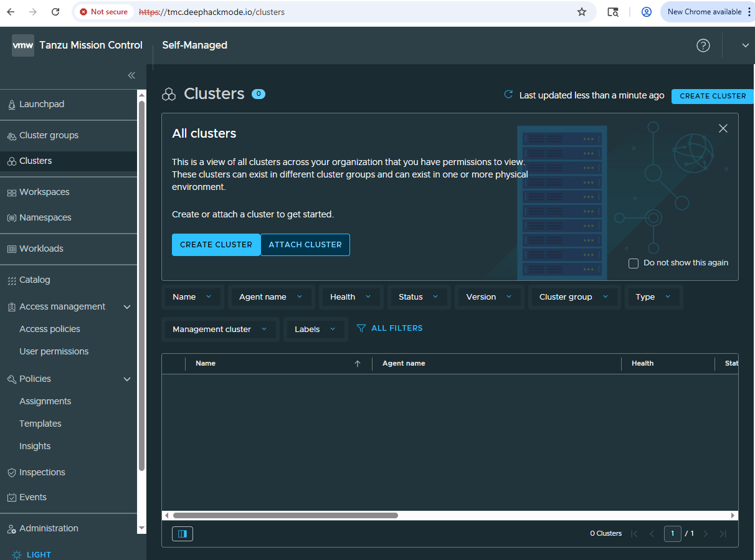Open the Cluster group filter dropdown
The height and width of the screenshot is (560, 755).
click(x=574, y=297)
